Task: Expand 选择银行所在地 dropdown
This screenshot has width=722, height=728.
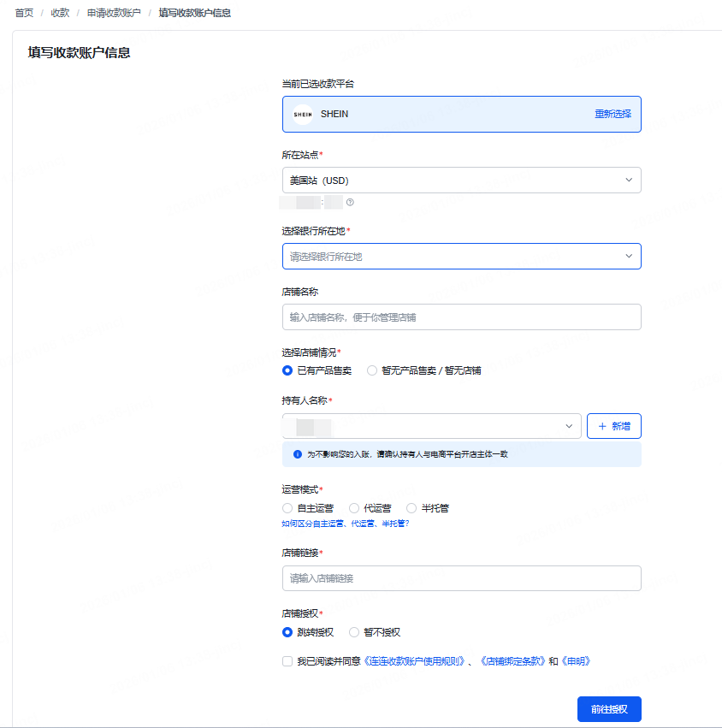Action: coord(461,257)
